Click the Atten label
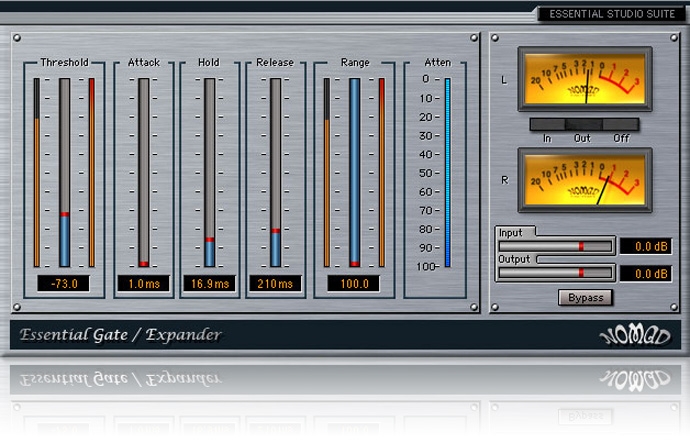 pos(437,62)
